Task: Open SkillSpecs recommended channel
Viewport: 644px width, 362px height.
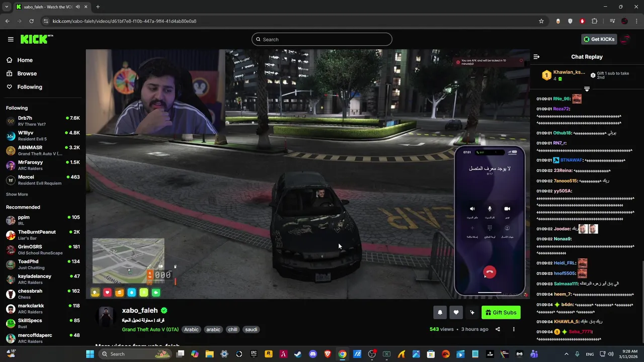Action: 43,323
